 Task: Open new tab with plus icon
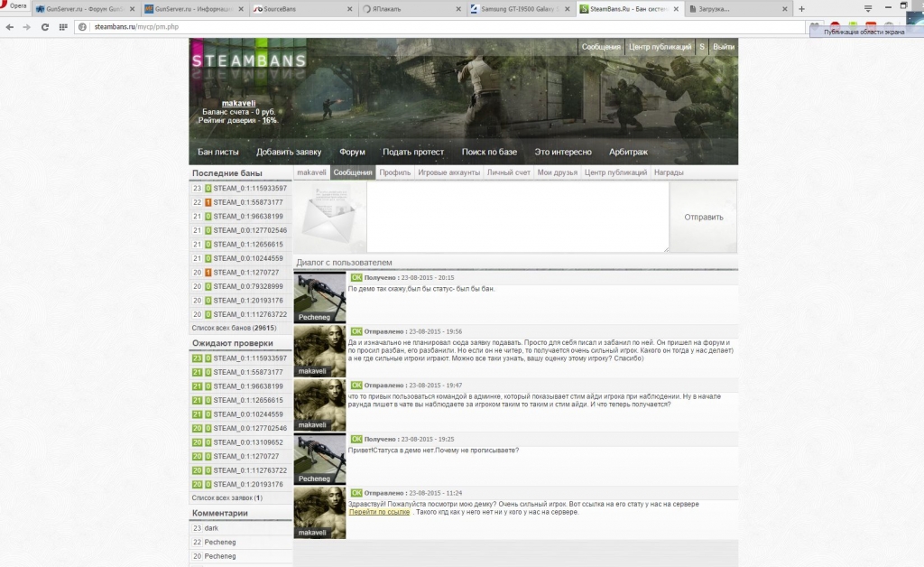tap(801, 9)
